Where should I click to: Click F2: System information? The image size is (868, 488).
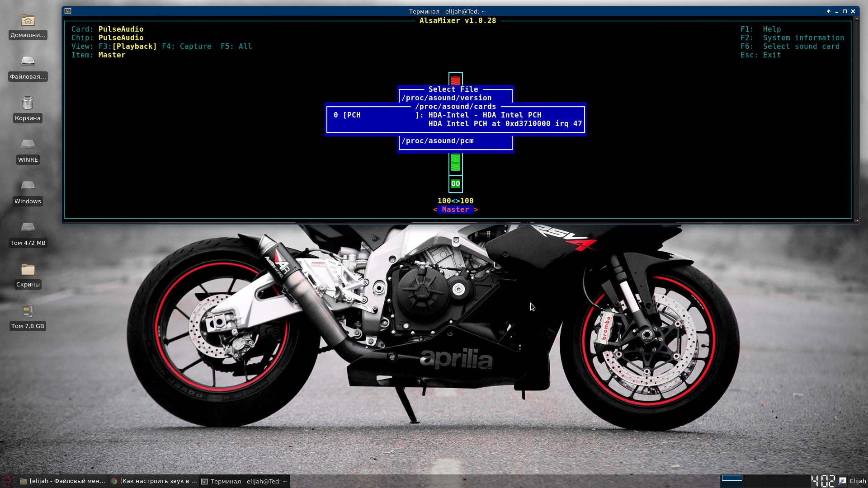point(792,38)
